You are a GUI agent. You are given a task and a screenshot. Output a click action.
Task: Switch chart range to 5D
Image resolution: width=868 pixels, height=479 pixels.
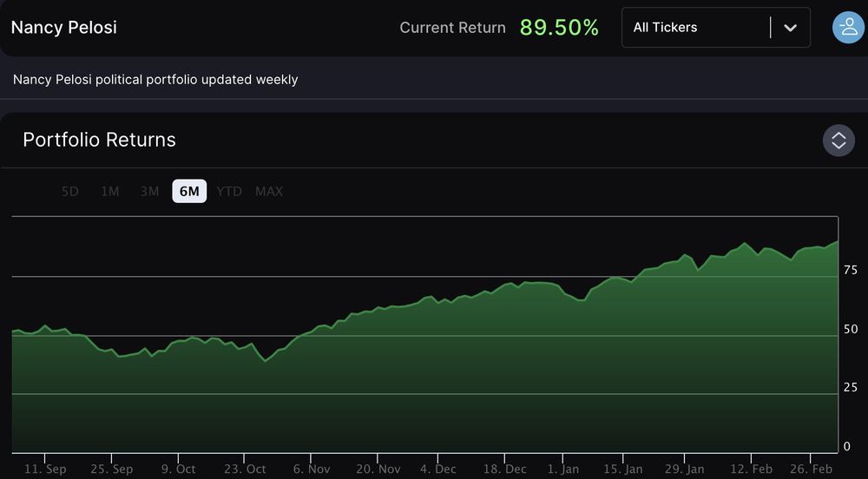[70, 191]
